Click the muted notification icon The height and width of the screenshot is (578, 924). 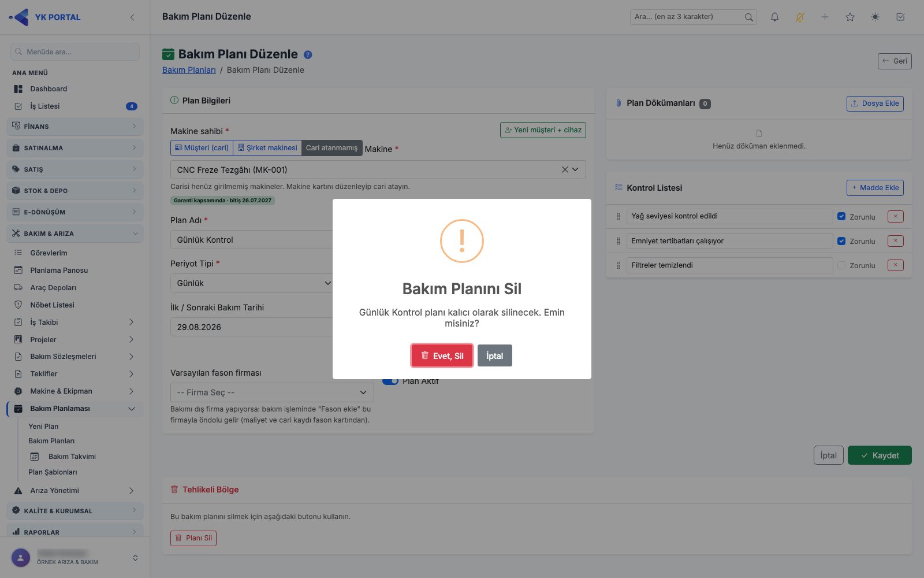(x=800, y=17)
